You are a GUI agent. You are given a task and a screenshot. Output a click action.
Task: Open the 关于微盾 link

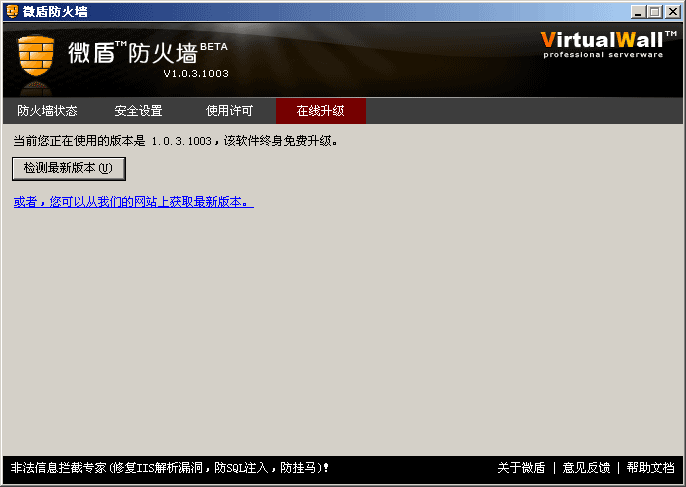point(521,468)
